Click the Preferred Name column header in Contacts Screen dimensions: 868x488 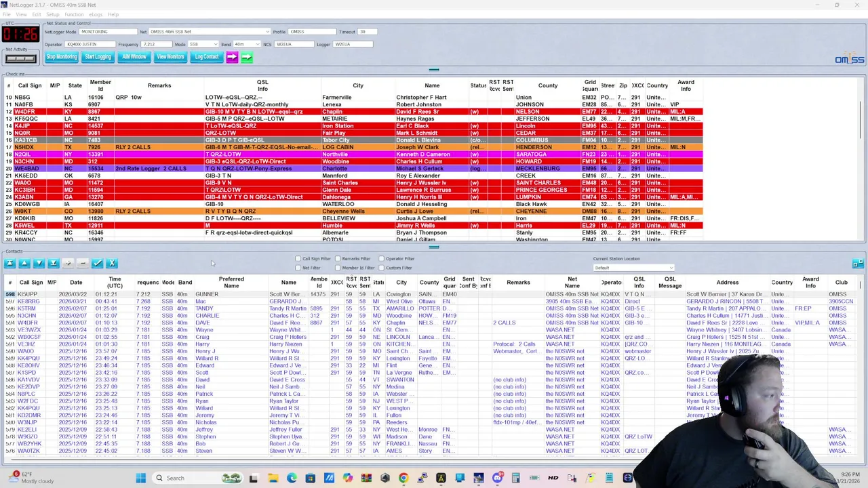coord(231,282)
